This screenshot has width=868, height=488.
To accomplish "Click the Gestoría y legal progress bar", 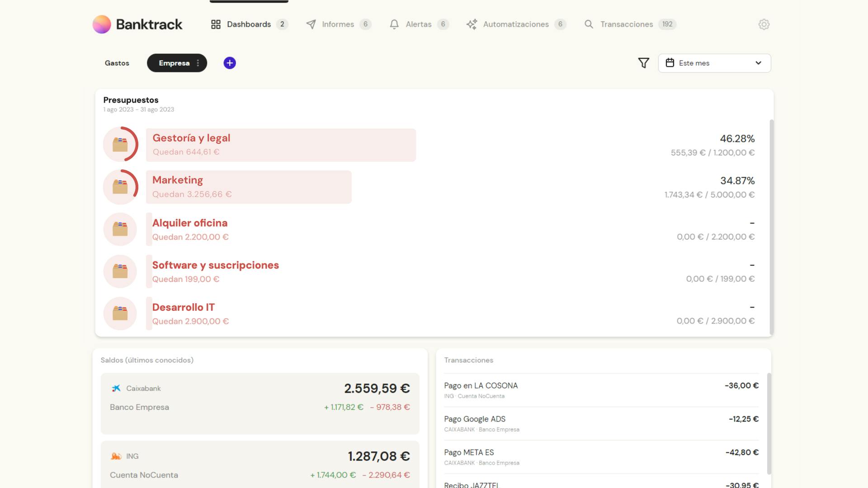I will 316,145.
